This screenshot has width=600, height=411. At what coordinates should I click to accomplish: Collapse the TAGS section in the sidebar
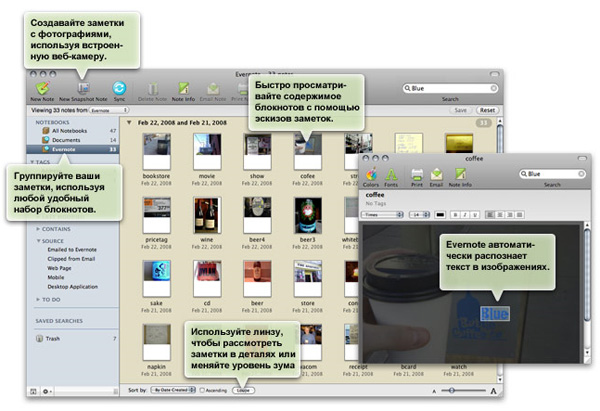click(x=32, y=162)
